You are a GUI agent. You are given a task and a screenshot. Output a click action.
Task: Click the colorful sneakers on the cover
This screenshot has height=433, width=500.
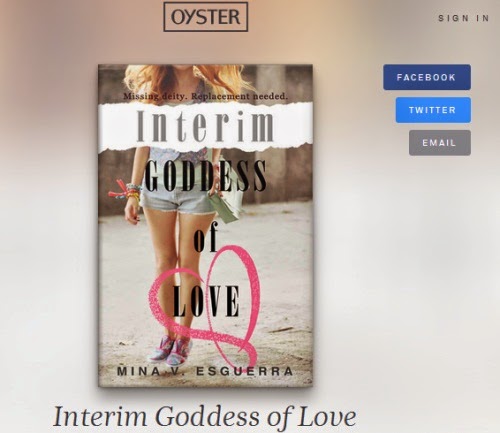[170, 349]
